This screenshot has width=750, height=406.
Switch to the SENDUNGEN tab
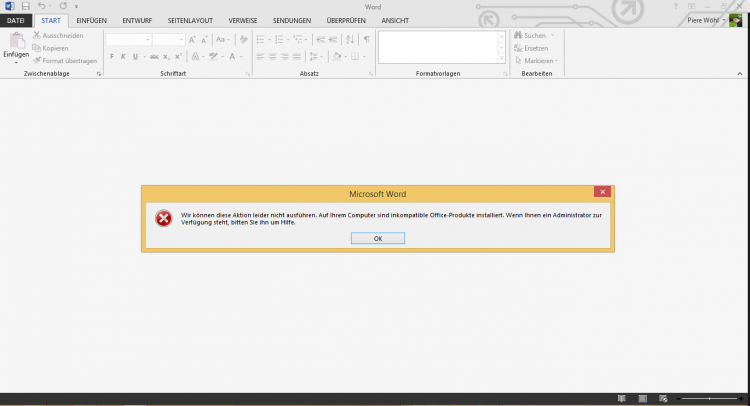pyautogui.click(x=292, y=21)
